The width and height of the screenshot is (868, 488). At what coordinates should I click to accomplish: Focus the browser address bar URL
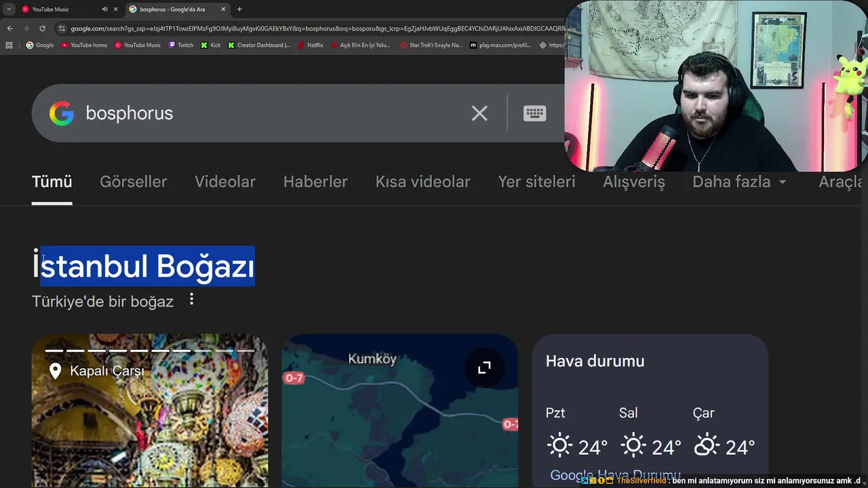(316, 28)
